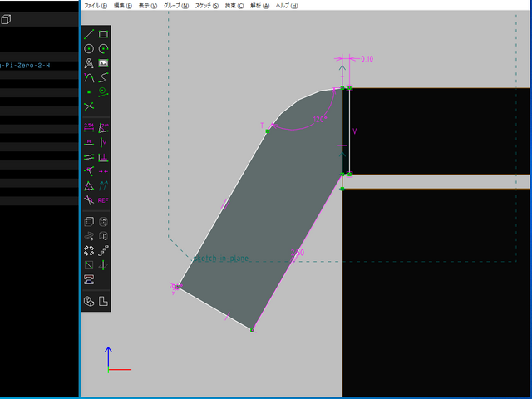
Task: Select the line segment sketch tool
Action: tap(89, 34)
